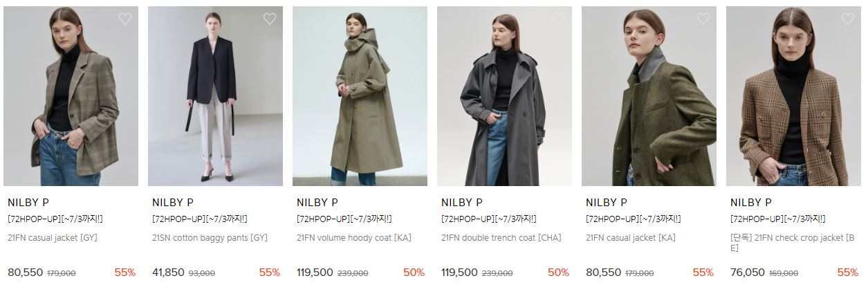The height and width of the screenshot is (285, 868).
Task: Select 21FN volume hoody coat [KA] title
Action: click(x=354, y=238)
